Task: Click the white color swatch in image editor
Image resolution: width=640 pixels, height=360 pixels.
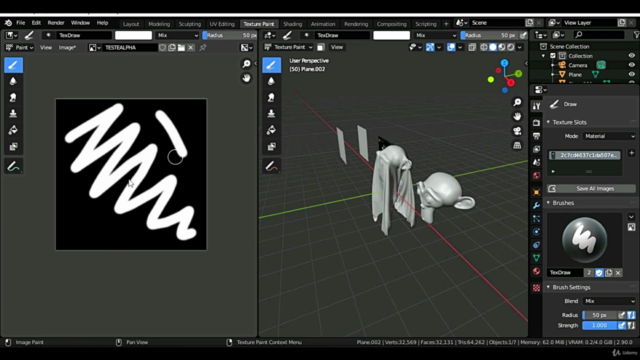Action: click(133, 36)
